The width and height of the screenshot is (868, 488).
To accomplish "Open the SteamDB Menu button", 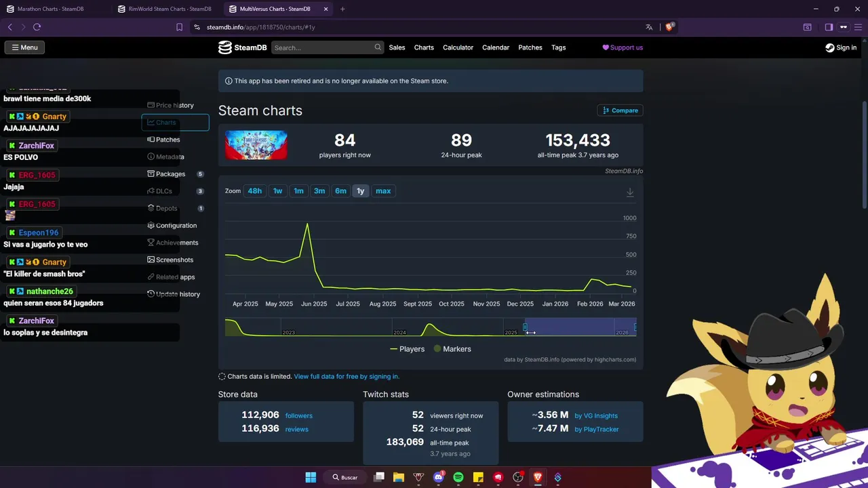I will tap(24, 47).
